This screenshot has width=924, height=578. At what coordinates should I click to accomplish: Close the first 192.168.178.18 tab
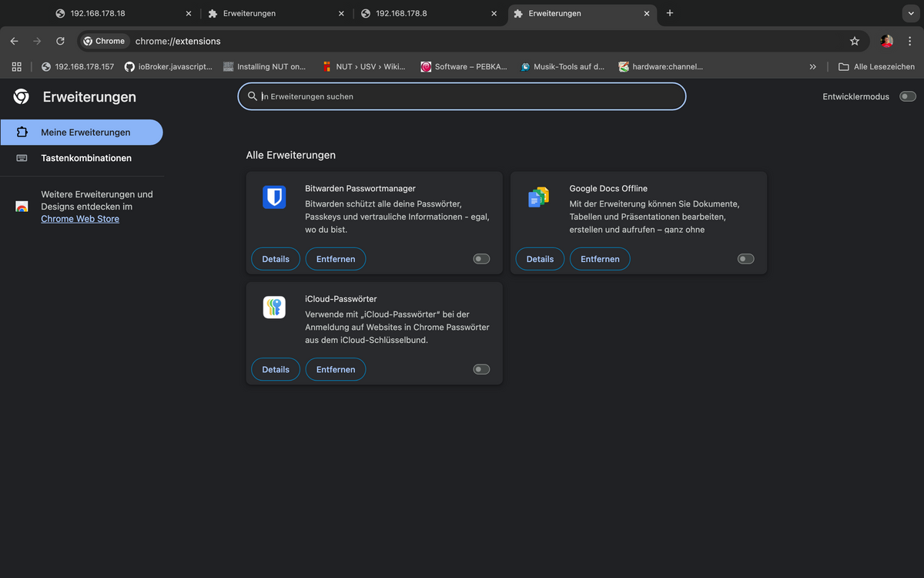click(189, 13)
